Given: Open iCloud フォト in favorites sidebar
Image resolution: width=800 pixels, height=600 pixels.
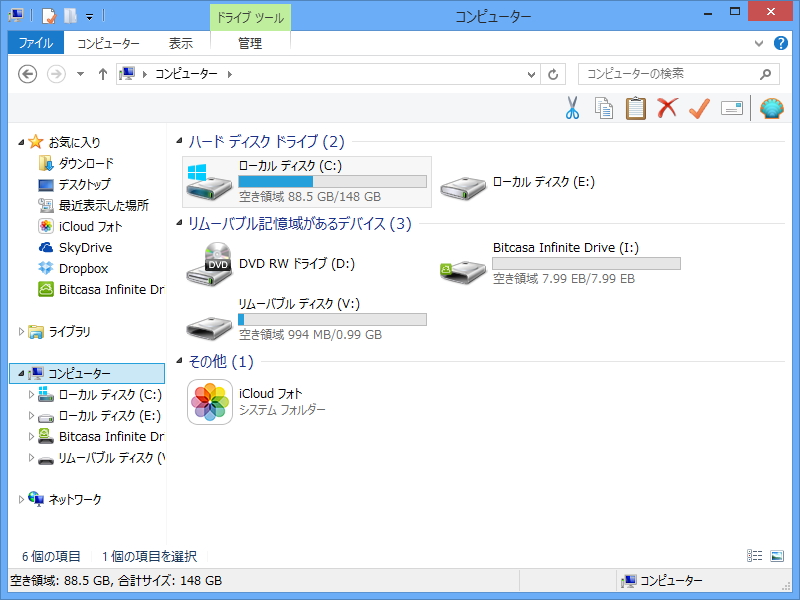Looking at the screenshot, I should pyautogui.click(x=80, y=226).
